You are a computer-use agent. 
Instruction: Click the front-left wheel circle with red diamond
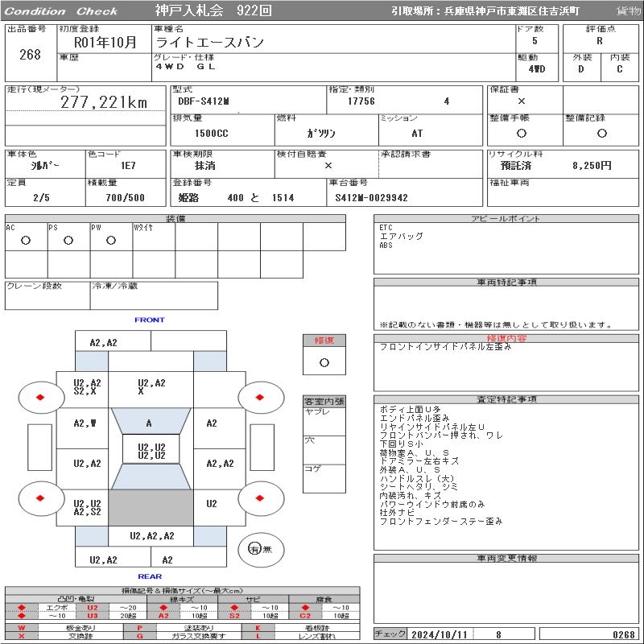click(x=40, y=397)
